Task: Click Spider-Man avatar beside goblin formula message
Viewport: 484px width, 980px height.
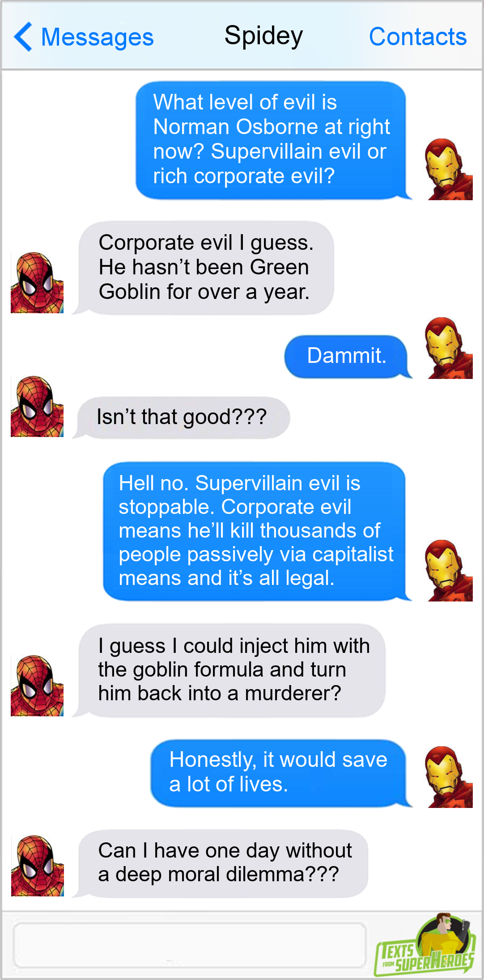Action: click(x=37, y=686)
